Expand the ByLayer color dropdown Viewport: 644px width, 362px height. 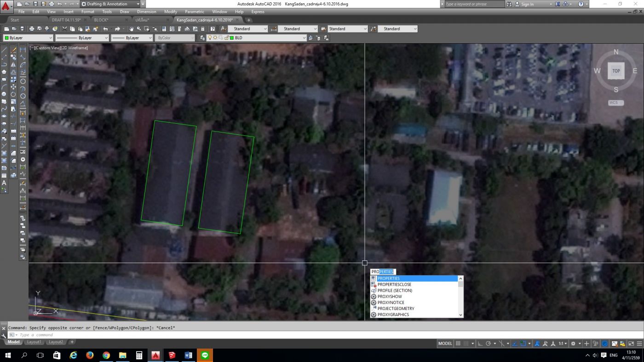click(x=51, y=38)
